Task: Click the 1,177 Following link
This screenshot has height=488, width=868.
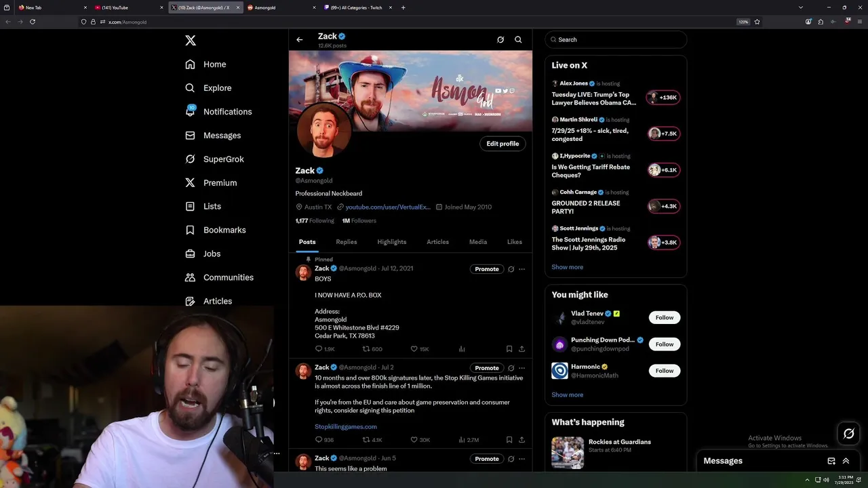Action: tap(315, 221)
